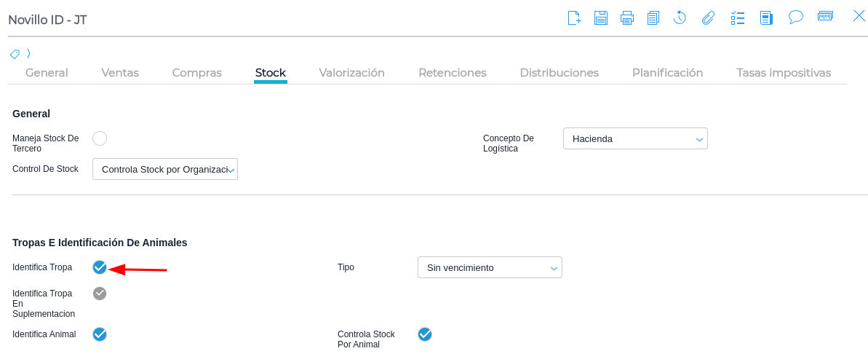Save the record with the floppy icon
This screenshot has height=362, width=868.
(x=600, y=17)
